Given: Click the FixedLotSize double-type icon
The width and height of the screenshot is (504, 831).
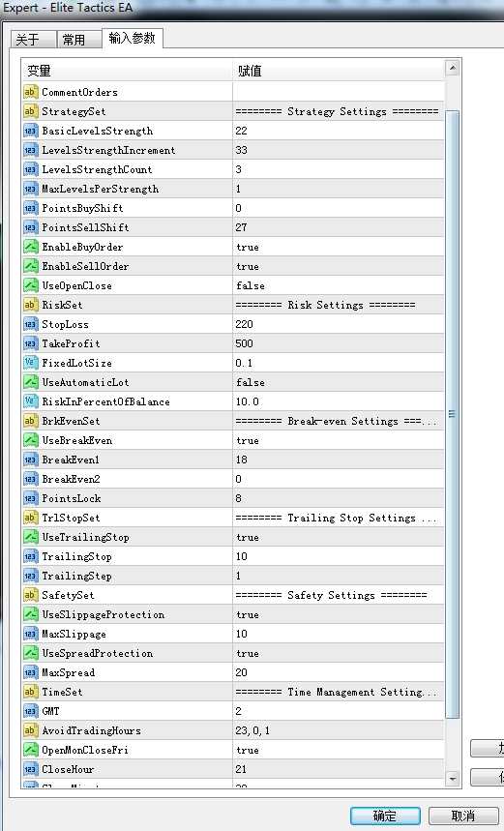Looking at the screenshot, I should point(31,363).
